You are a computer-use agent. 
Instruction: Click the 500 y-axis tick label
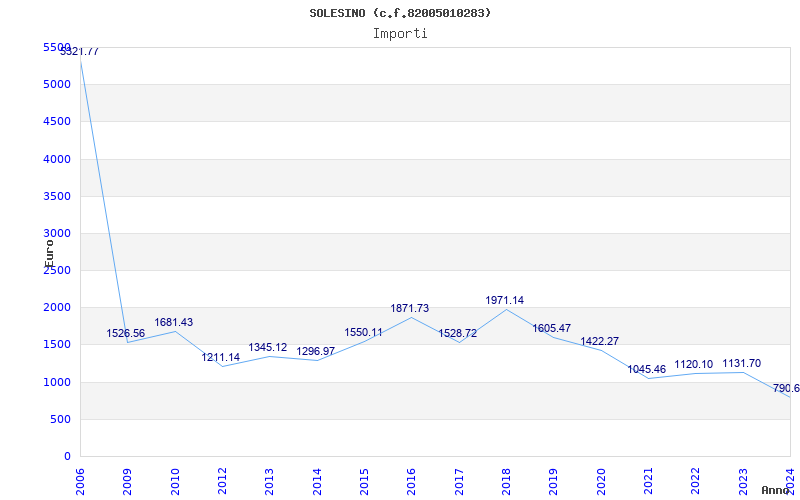pos(60,419)
